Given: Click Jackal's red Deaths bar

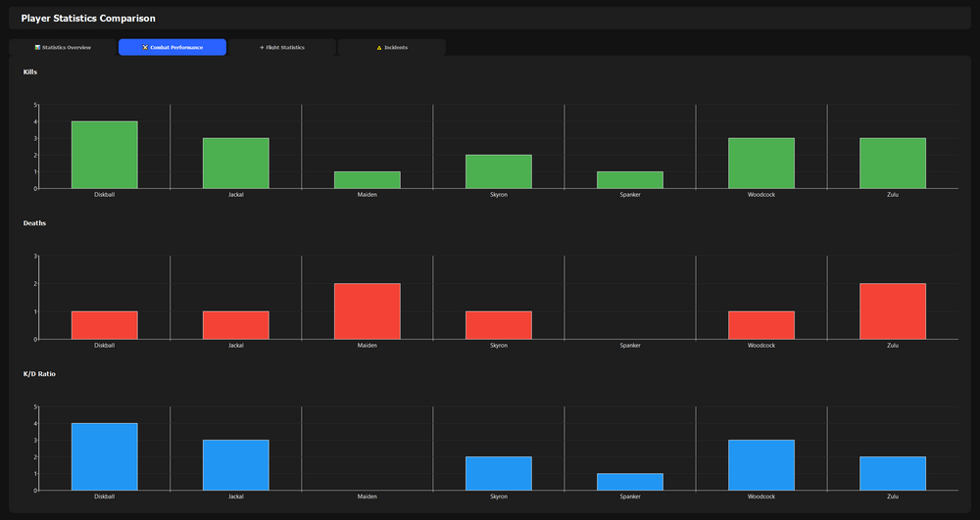Looking at the screenshot, I should pyautogui.click(x=235, y=325).
